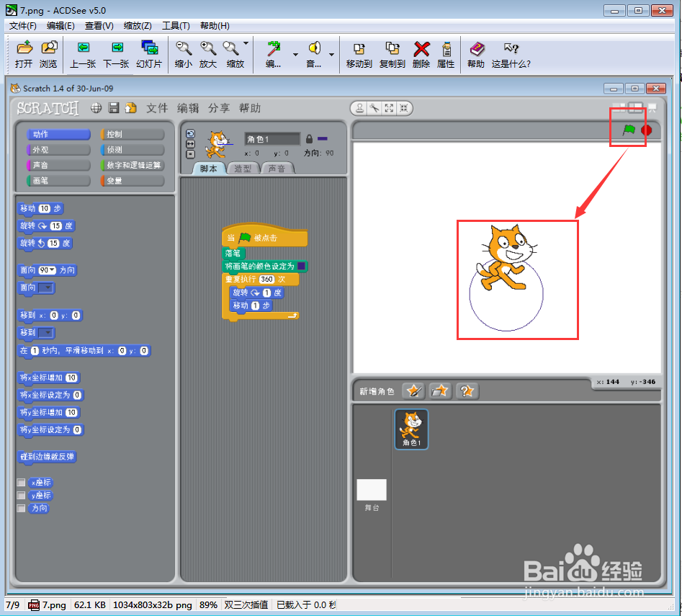Save project with the floppy disk icon
The height and width of the screenshot is (616, 682).
114,108
